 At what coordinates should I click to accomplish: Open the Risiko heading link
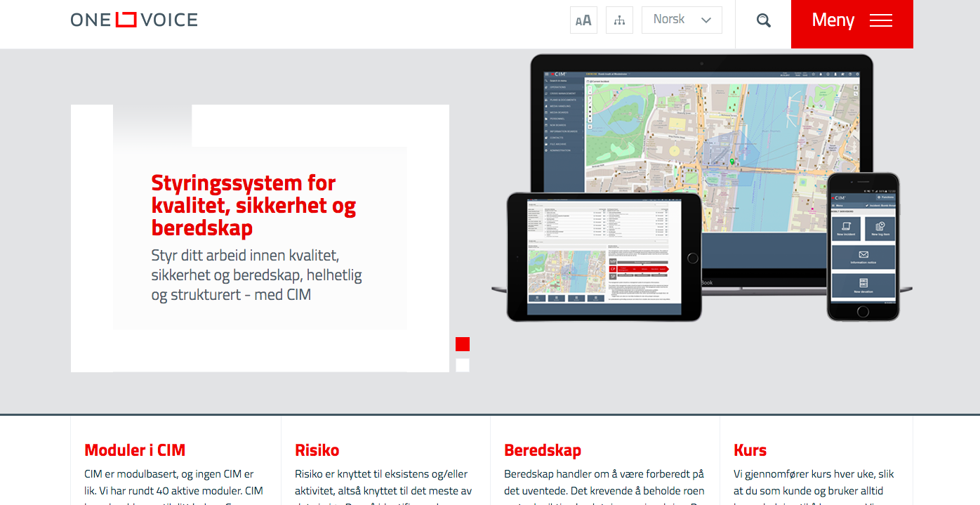point(317,450)
